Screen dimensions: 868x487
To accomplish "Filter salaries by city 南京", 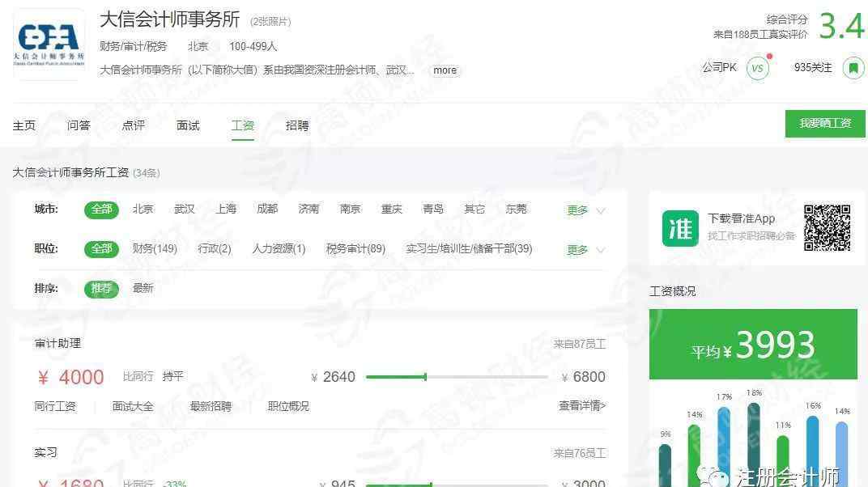I will 350,209.
